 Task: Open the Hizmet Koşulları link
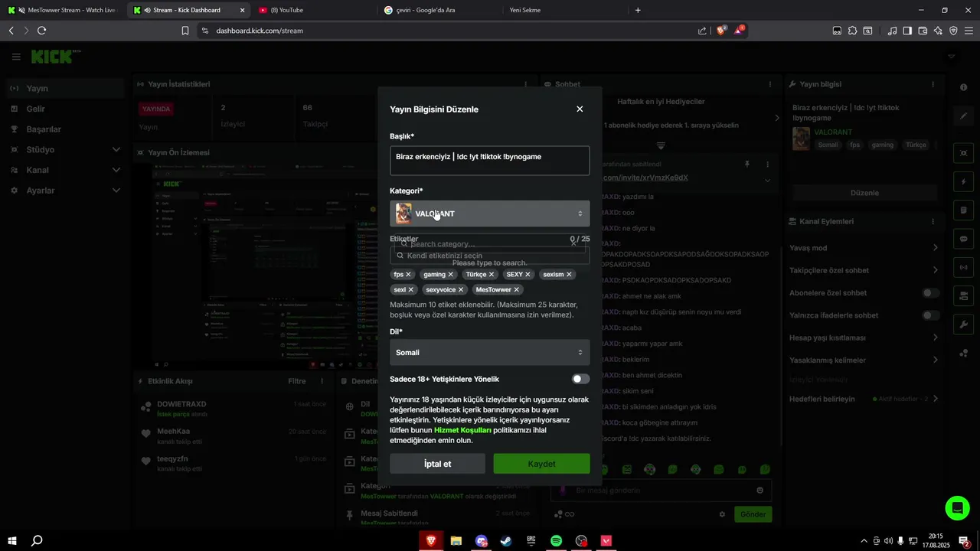[462, 430]
